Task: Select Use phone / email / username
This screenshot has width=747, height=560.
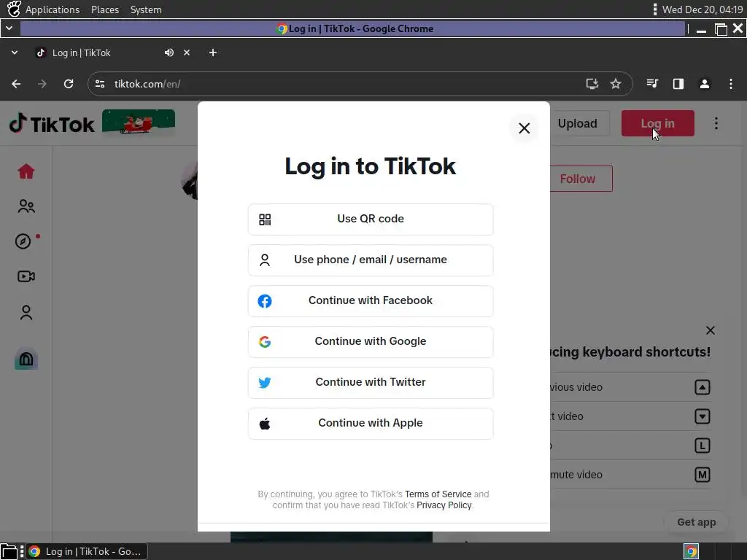Action: click(x=371, y=260)
